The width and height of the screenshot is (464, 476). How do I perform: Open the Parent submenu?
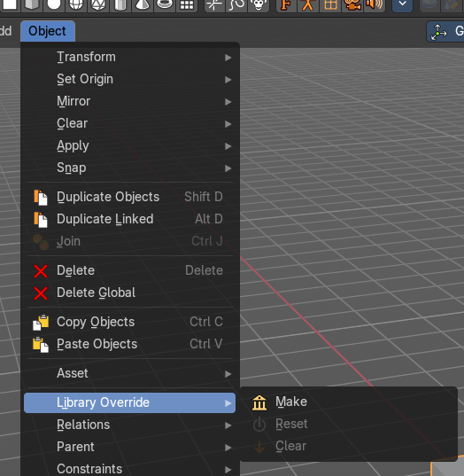(x=130, y=447)
